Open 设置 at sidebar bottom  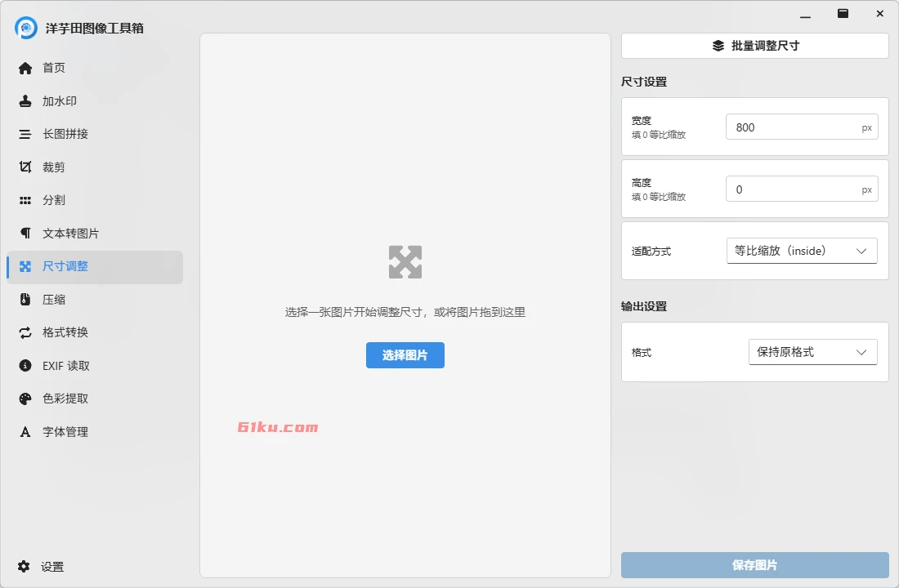[x=95, y=567]
